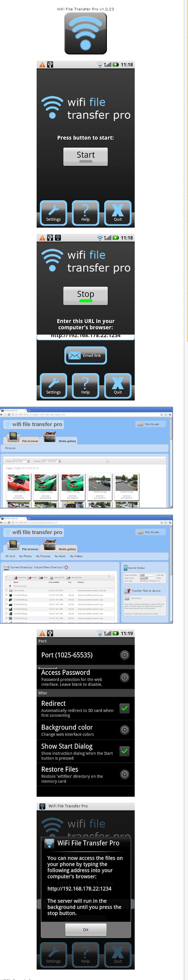Open the second green Porsche thumbnail
The height and width of the screenshot is (980, 188).
[x=73, y=483]
